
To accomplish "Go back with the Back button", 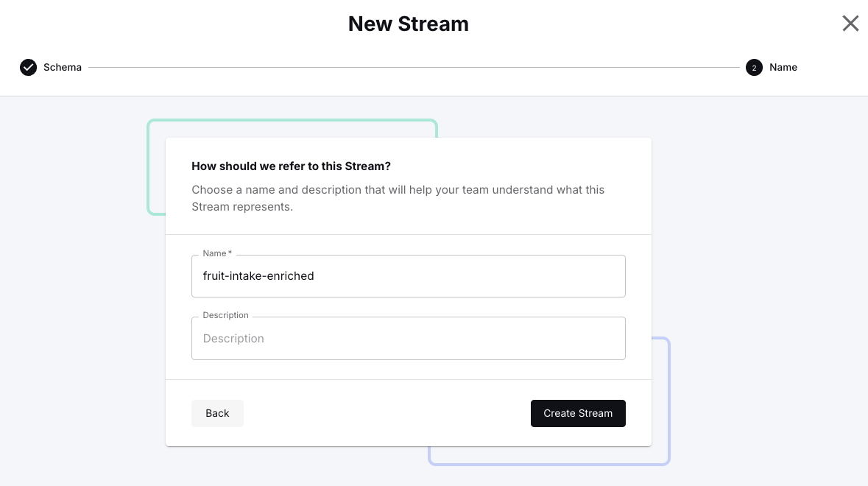I will [x=217, y=413].
